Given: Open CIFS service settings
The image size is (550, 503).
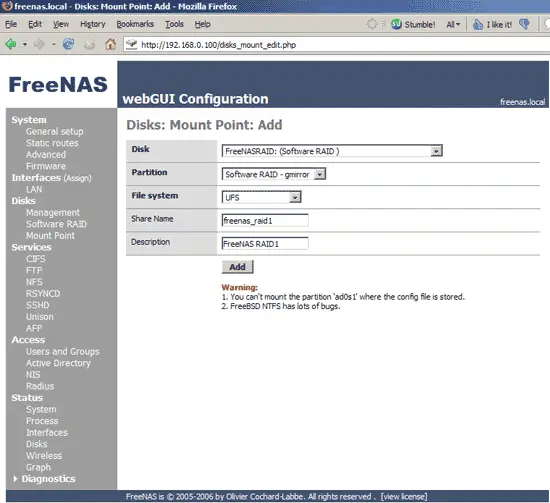Looking at the screenshot, I should [35, 259].
